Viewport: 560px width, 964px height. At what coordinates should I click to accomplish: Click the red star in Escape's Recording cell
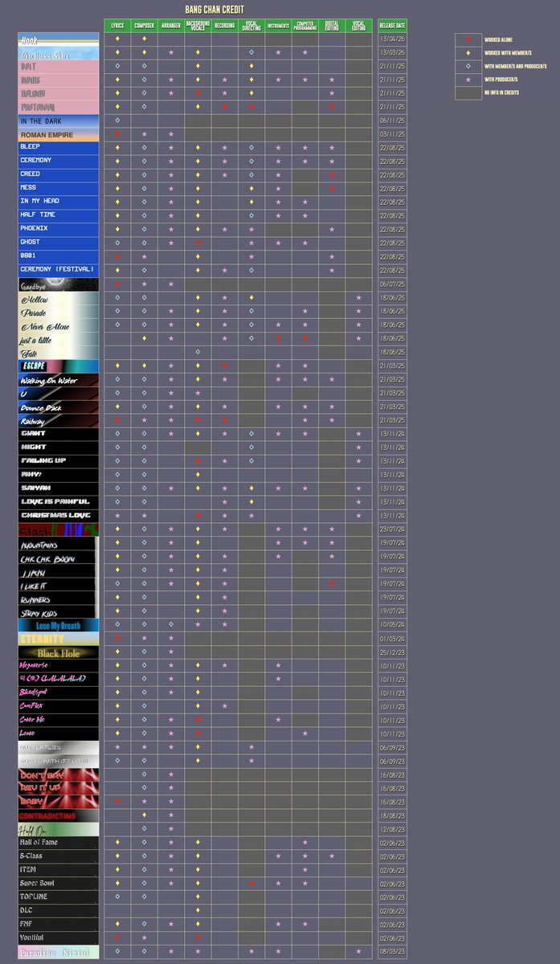tap(224, 365)
